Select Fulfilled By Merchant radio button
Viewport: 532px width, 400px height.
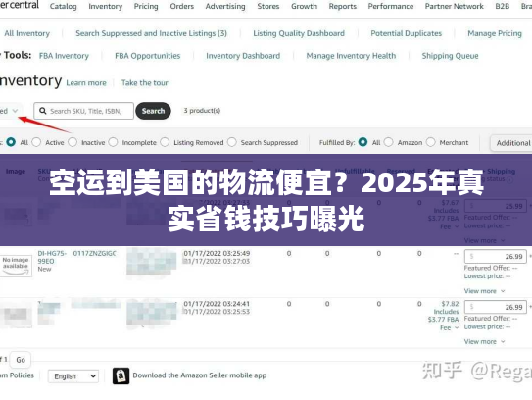(x=430, y=142)
